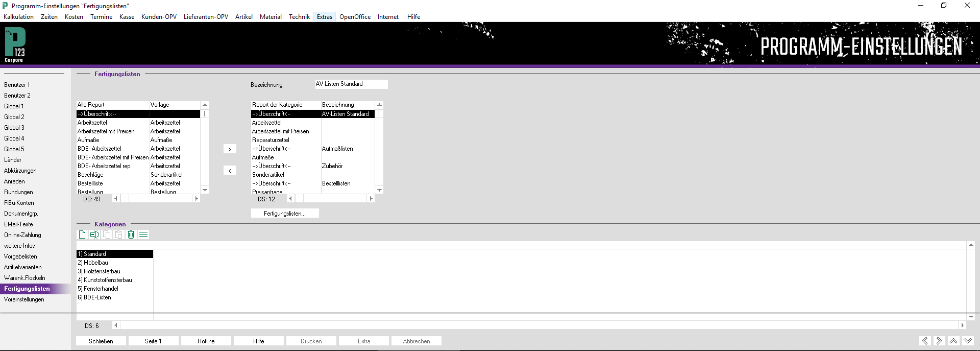Click the Fertigungslisten... button
This screenshot has height=351, width=980.
click(x=285, y=214)
